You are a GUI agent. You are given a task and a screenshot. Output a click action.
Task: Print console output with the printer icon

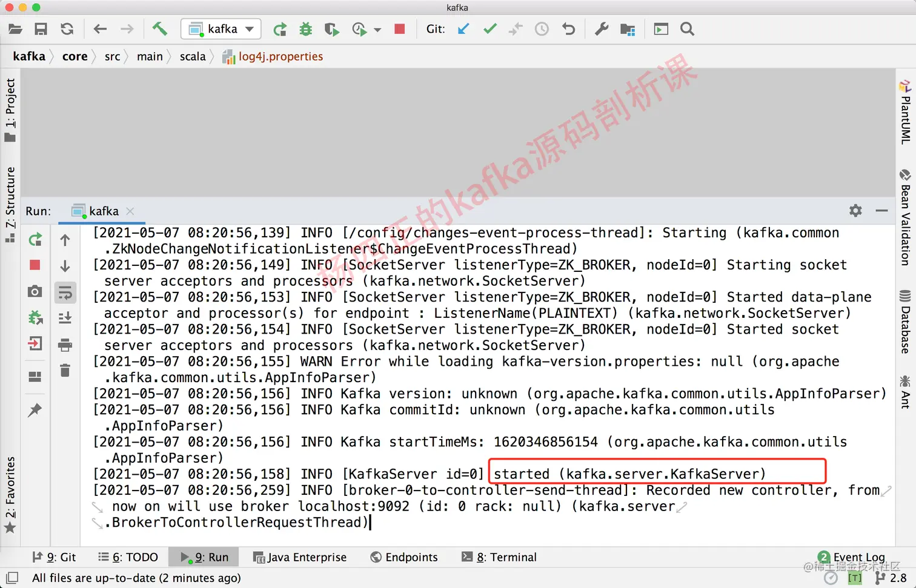(65, 345)
